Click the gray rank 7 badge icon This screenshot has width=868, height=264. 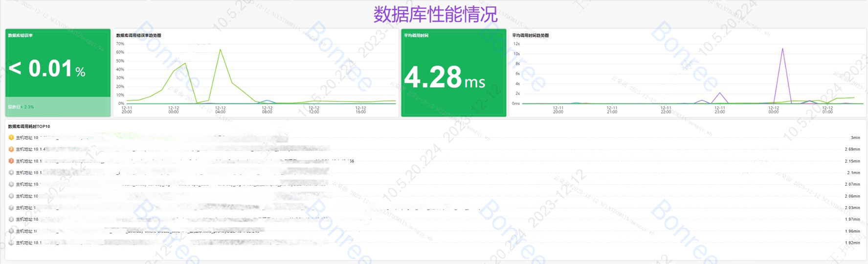coord(11,208)
